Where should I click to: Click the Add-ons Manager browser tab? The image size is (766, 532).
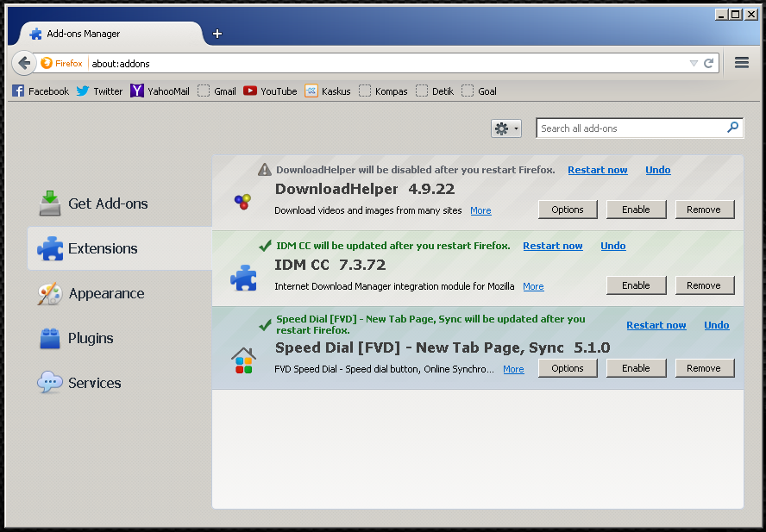pyautogui.click(x=111, y=34)
